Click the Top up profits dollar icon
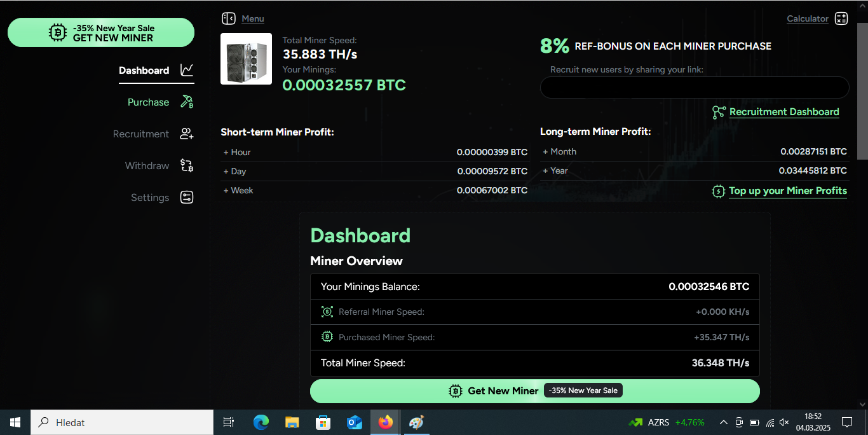868x435 pixels. tap(718, 191)
